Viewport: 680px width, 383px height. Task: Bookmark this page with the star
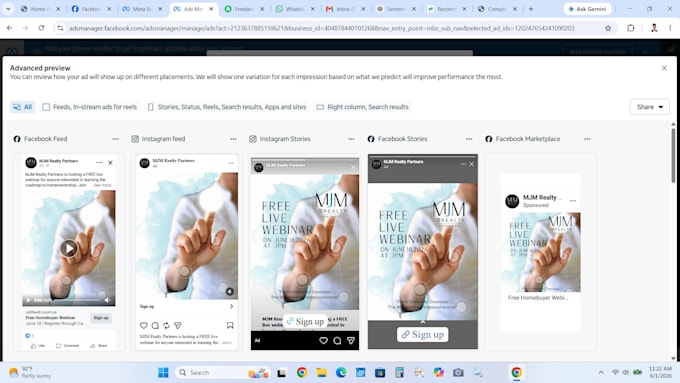608,28
